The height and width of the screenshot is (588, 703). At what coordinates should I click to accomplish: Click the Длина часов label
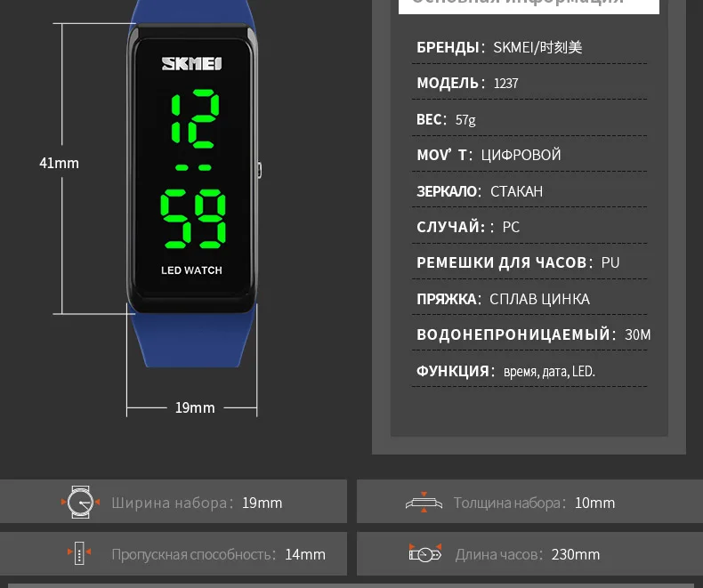coord(497,554)
